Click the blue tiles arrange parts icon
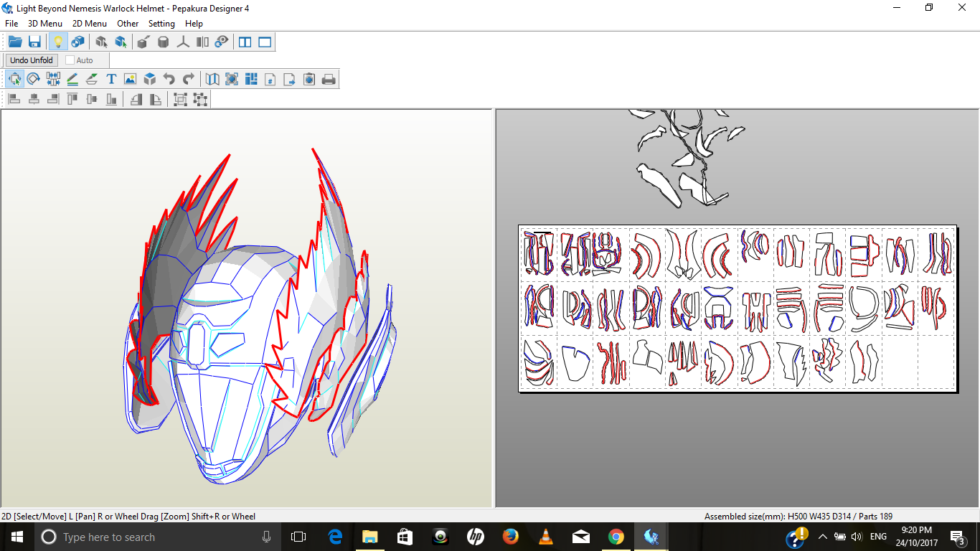 pyautogui.click(x=251, y=79)
